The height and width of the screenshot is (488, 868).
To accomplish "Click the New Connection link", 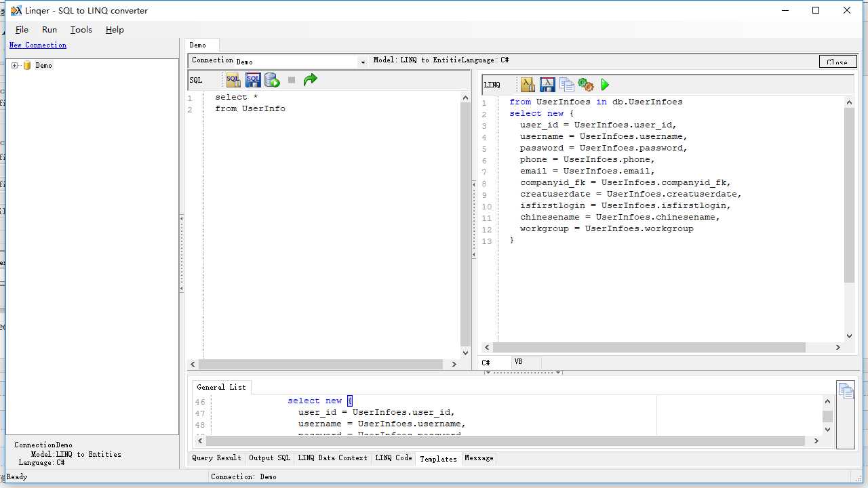I will [38, 45].
